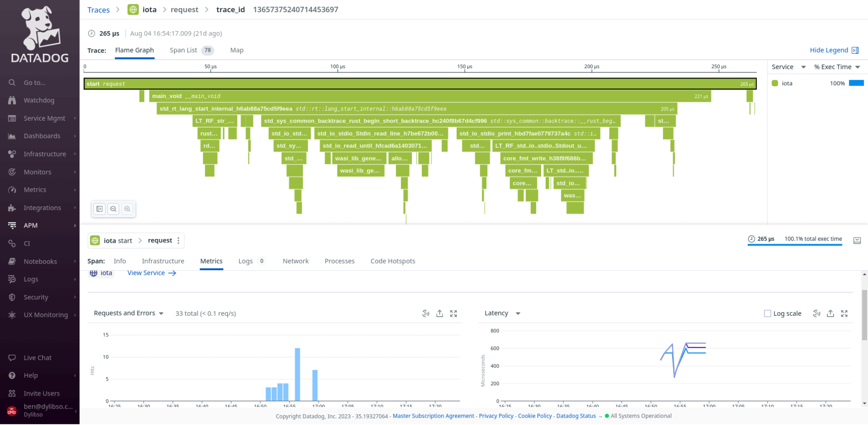The image size is (868, 425).
Task: Navigate back to Traces via breadcrumb
Action: click(99, 10)
